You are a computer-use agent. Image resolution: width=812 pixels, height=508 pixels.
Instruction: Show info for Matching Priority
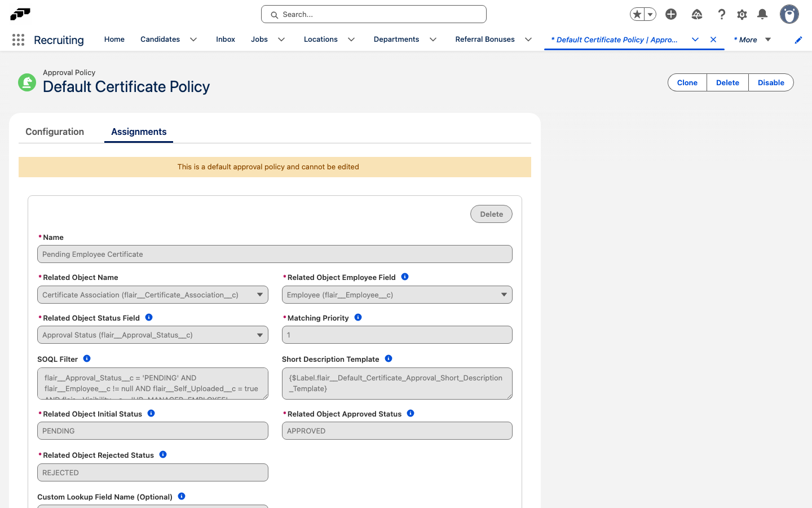358,317
